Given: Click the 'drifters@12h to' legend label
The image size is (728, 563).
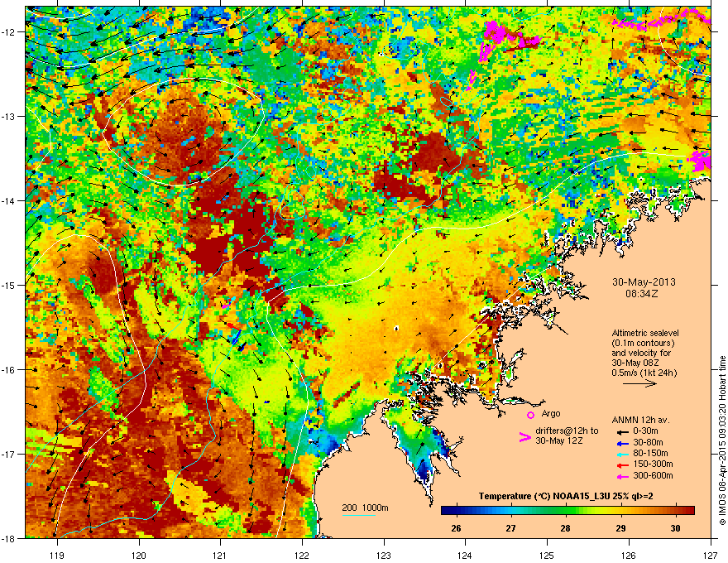Looking at the screenshot, I should point(567,431).
